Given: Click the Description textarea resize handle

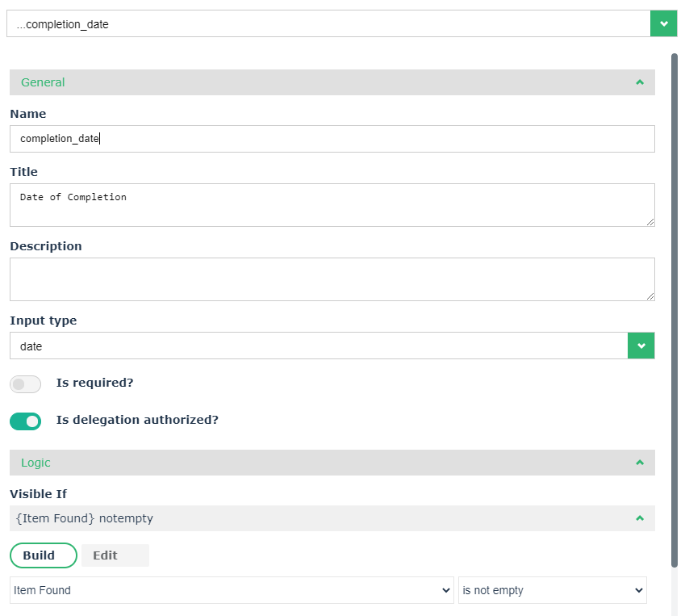Looking at the screenshot, I should coord(649,295).
